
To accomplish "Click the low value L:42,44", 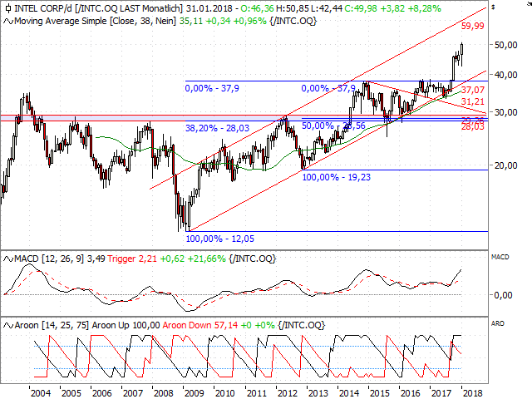I will pos(328,8).
